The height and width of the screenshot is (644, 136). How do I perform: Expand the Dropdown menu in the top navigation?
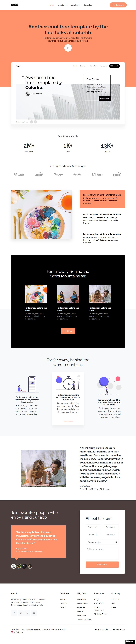coord(63,5)
